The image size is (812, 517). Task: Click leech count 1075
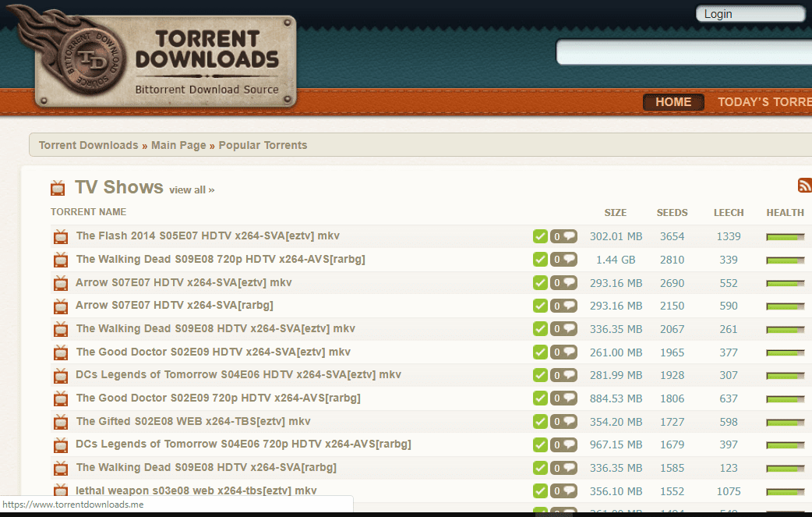(x=729, y=491)
